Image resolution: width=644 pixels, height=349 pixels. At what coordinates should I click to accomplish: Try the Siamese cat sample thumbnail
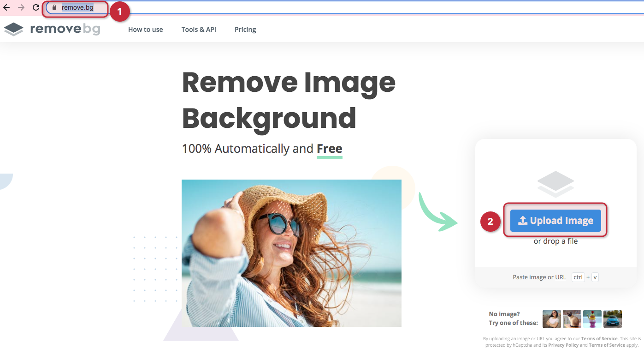pyautogui.click(x=572, y=319)
